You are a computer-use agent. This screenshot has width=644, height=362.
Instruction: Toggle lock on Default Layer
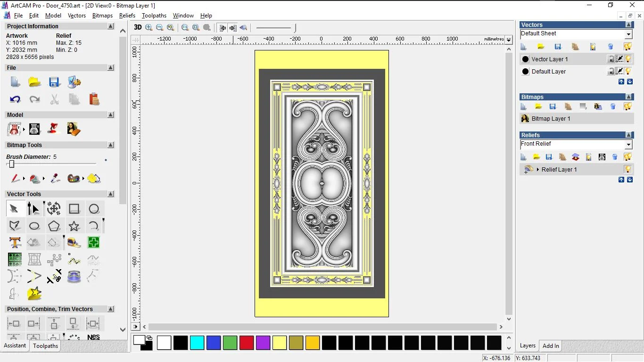pos(611,71)
